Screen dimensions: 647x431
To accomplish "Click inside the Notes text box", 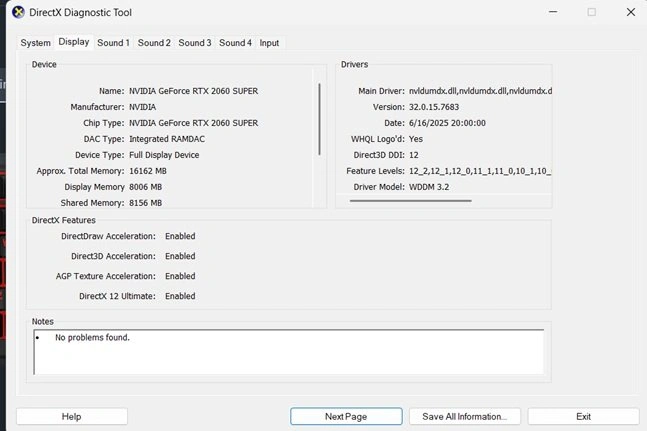I will point(289,352).
